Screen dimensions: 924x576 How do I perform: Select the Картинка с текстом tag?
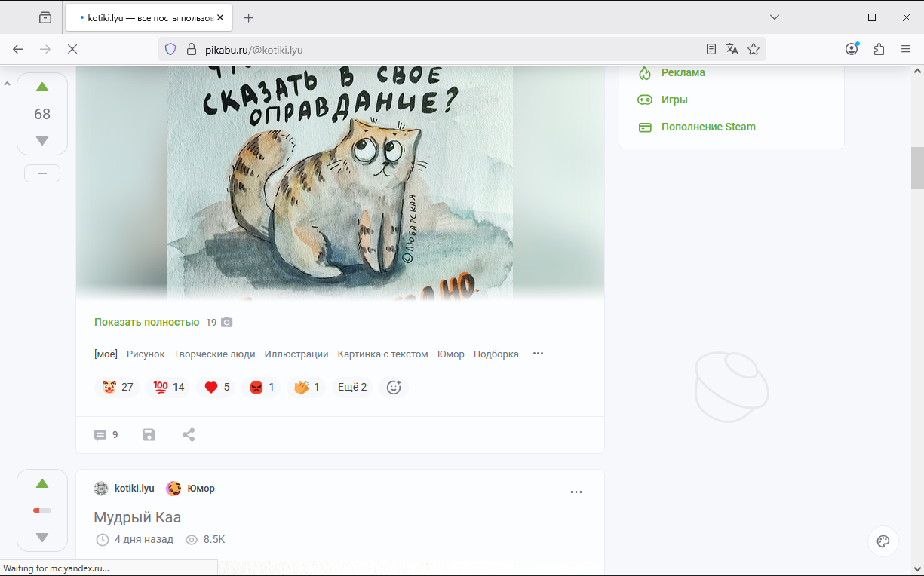(382, 354)
